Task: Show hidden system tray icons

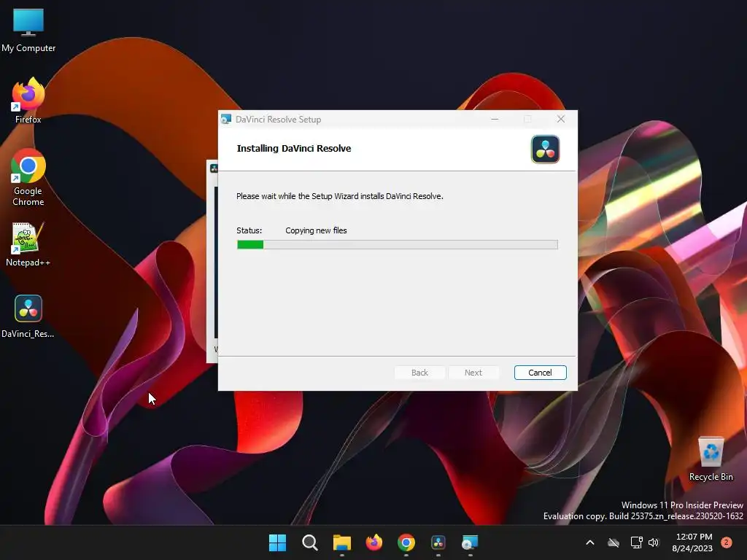Action: [589, 542]
